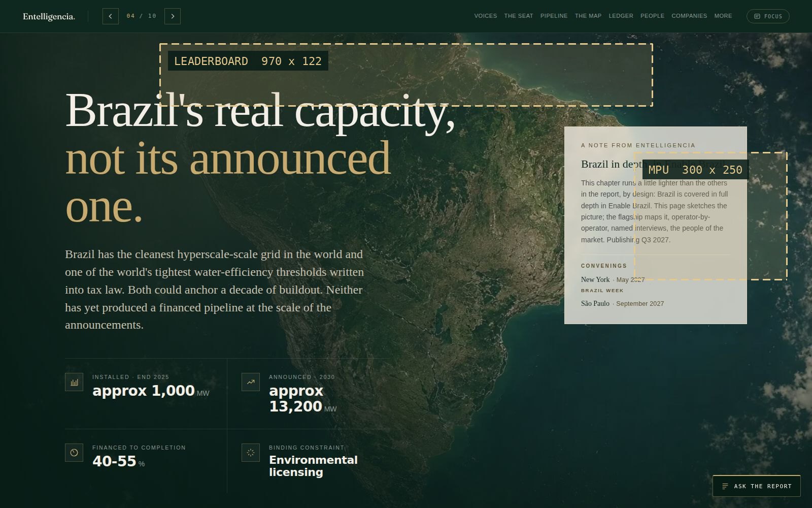Click the trend arrow icon beside Announced
812x508 pixels.
click(x=251, y=382)
